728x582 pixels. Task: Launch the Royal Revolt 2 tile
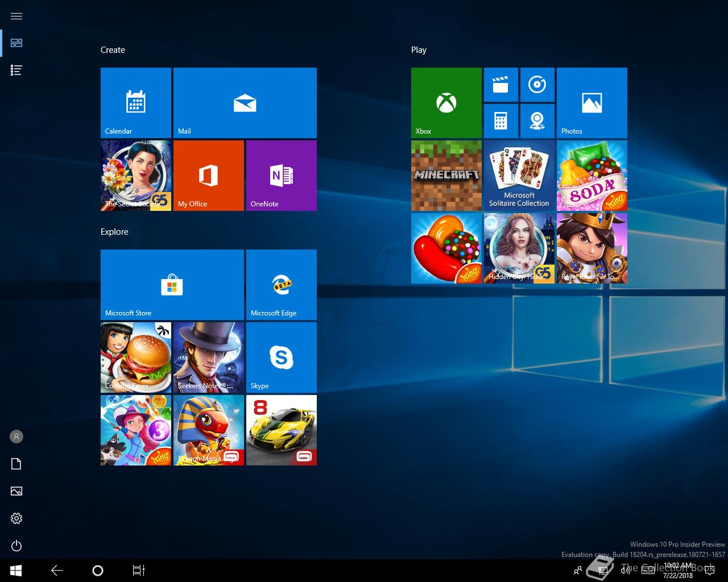coord(592,248)
